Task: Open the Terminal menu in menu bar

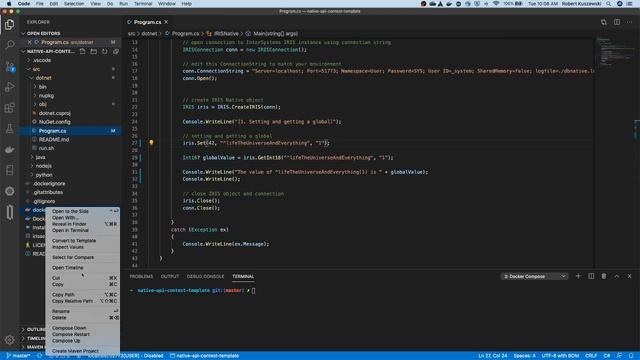Action: [143, 4]
